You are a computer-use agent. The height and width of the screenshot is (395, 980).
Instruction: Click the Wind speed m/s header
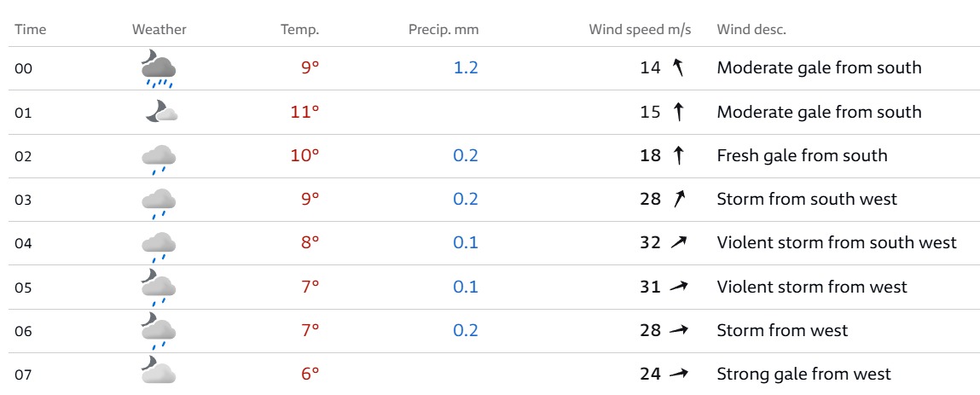click(x=640, y=30)
